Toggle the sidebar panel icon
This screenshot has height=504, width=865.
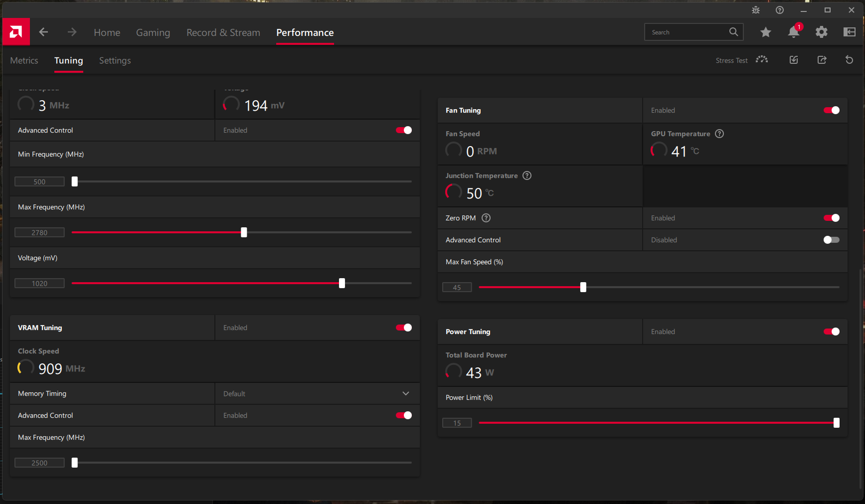850,32
